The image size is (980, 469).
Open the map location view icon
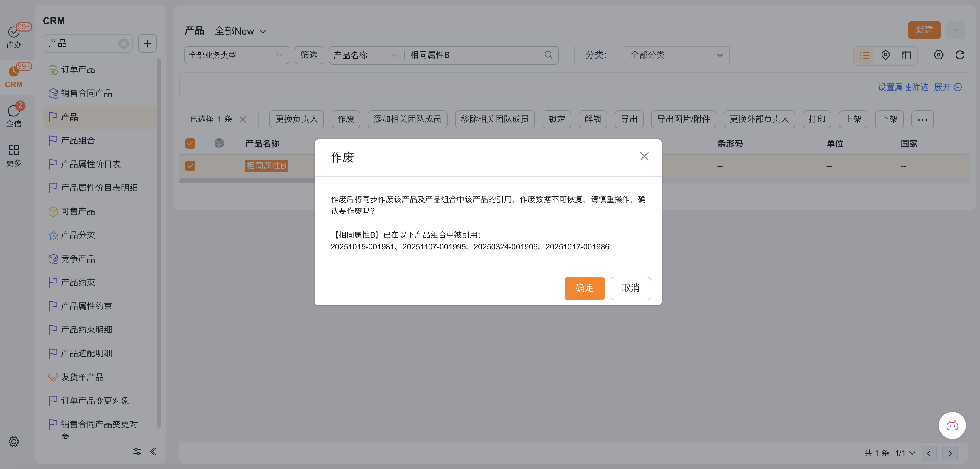[885, 56]
